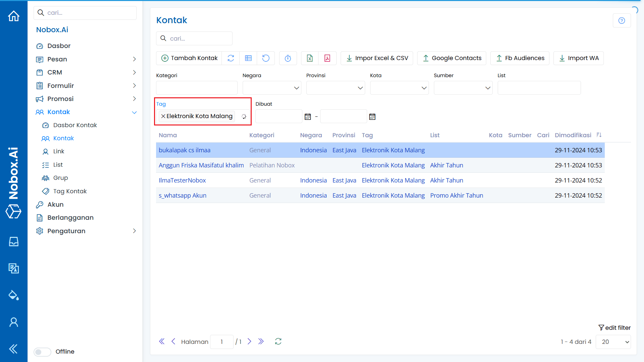Collapse sidebar using double-chevron icon
The image size is (644, 362).
13,349
